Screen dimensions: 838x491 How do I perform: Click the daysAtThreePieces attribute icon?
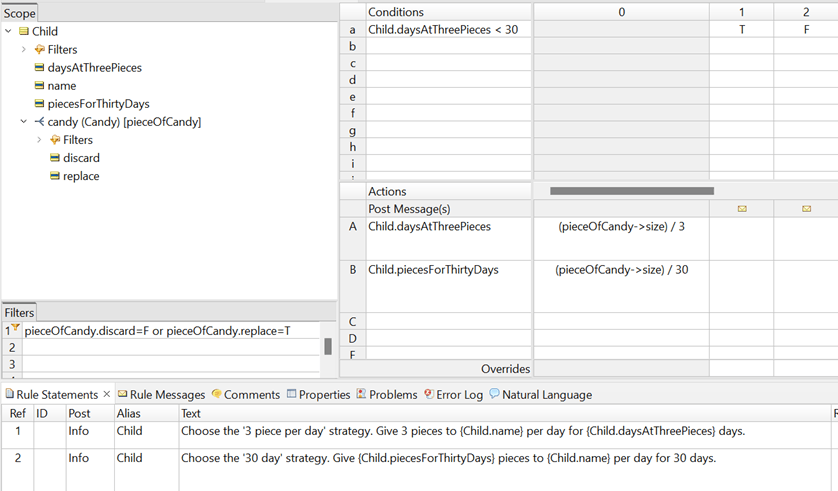point(39,68)
